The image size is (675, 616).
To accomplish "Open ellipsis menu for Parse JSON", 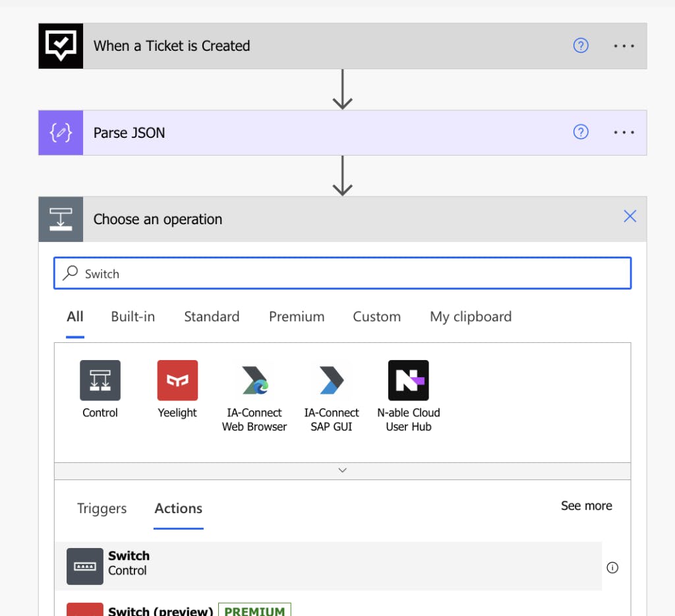I will pyautogui.click(x=624, y=133).
